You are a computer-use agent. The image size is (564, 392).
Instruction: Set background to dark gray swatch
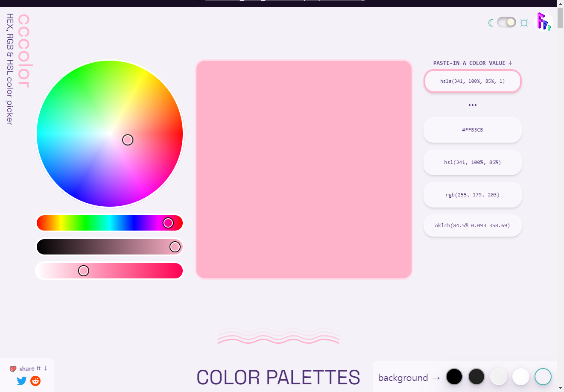point(476,377)
